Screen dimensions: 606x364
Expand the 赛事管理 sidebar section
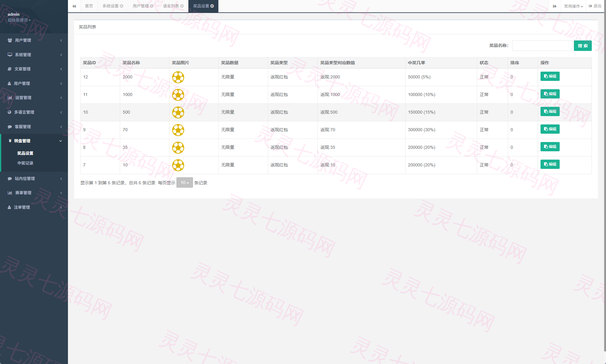pyautogui.click(x=34, y=193)
